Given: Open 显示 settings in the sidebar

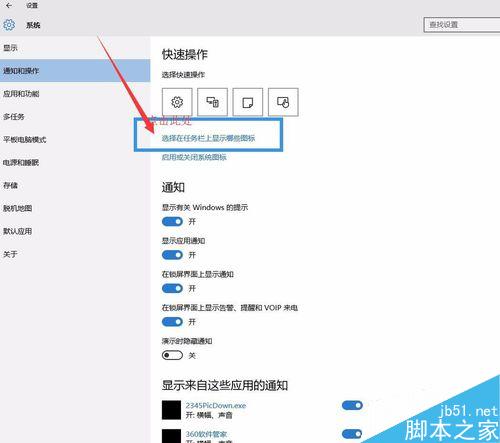Looking at the screenshot, I should 75,48.
